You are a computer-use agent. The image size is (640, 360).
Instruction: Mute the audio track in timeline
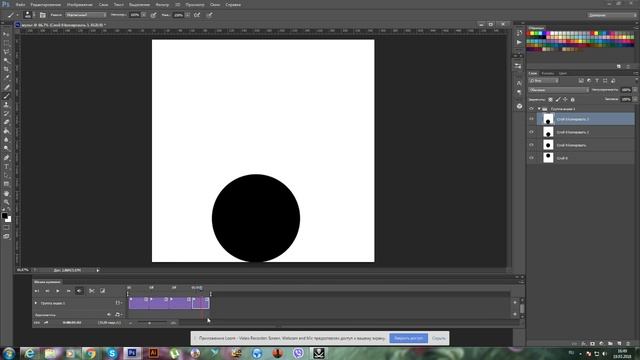coord(109,315)
